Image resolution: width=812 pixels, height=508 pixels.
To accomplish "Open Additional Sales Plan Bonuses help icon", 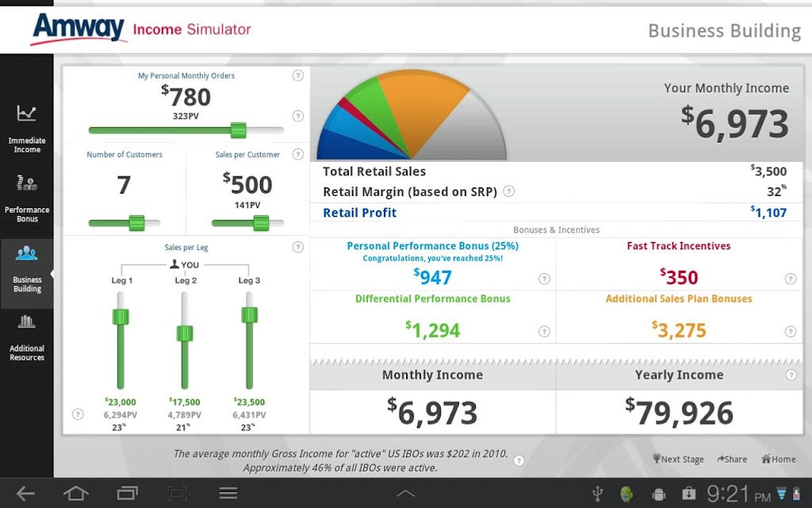I will tap(791, 332).
